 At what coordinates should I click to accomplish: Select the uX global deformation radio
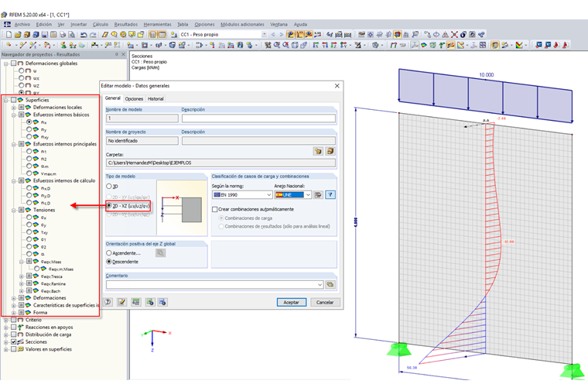pos(22,78)
